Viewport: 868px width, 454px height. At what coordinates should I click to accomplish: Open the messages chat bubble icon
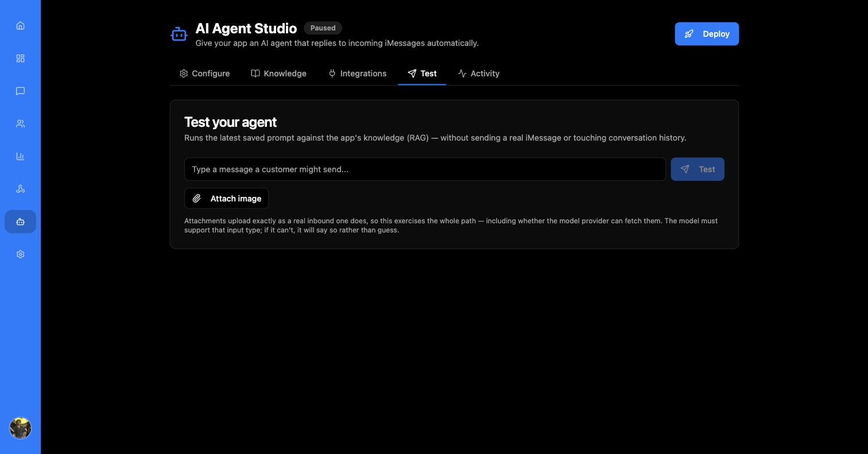(20, 91)
